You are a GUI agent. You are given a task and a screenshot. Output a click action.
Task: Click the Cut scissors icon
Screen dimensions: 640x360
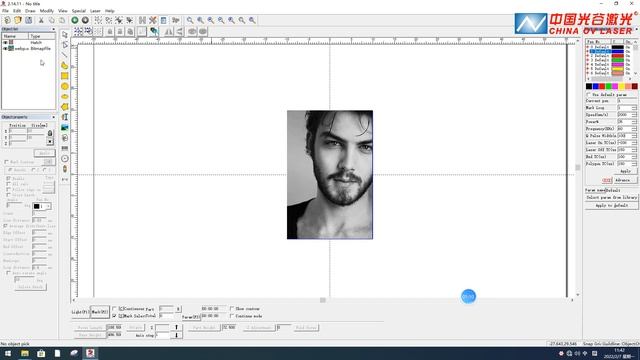tap(41, 20)
